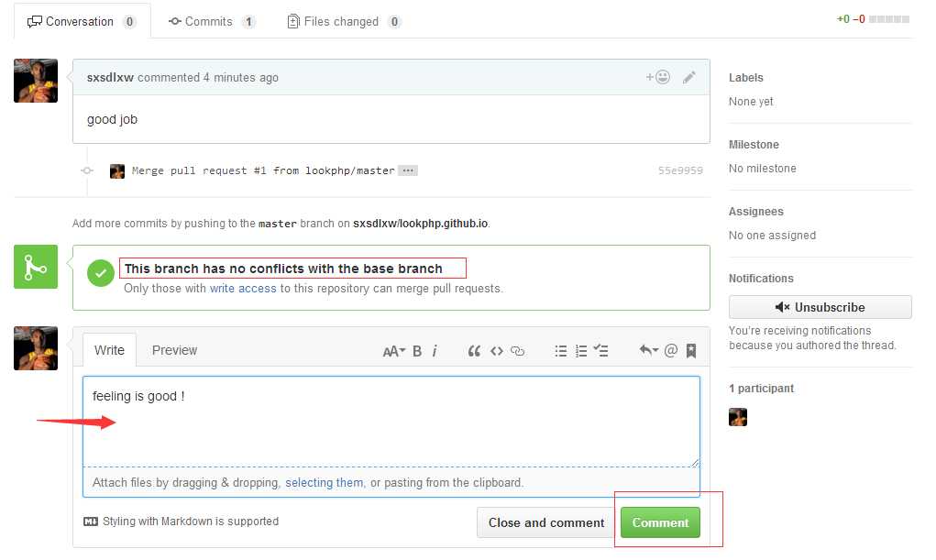Image resolution: width=936 pixels, height=560 pixels.
Task: Edit the 'good job' comment with pencil icon
Action: point(688,77)
